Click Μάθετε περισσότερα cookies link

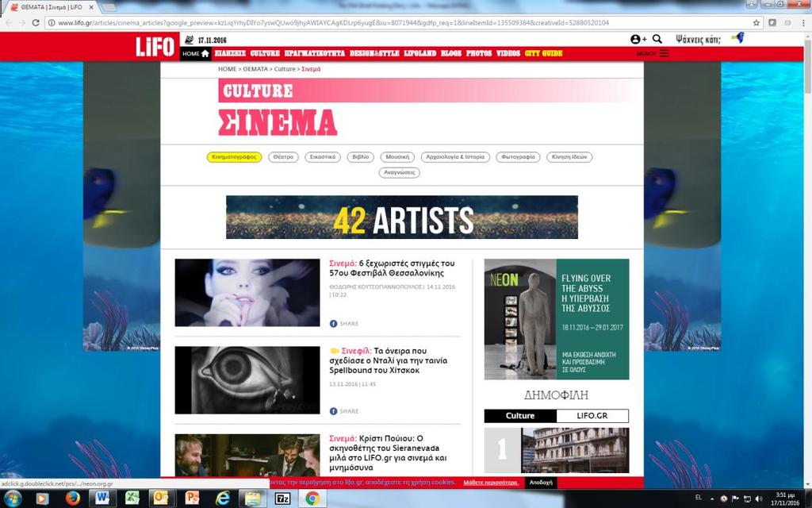pyautogui.click(x=490, y=483)
